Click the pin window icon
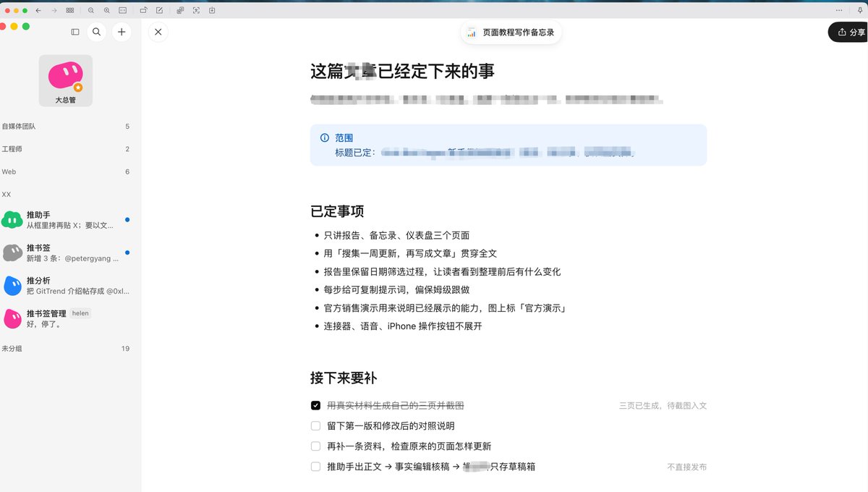Image resolution: width=868 pixels, height=492 pixels. click(859, 11)
